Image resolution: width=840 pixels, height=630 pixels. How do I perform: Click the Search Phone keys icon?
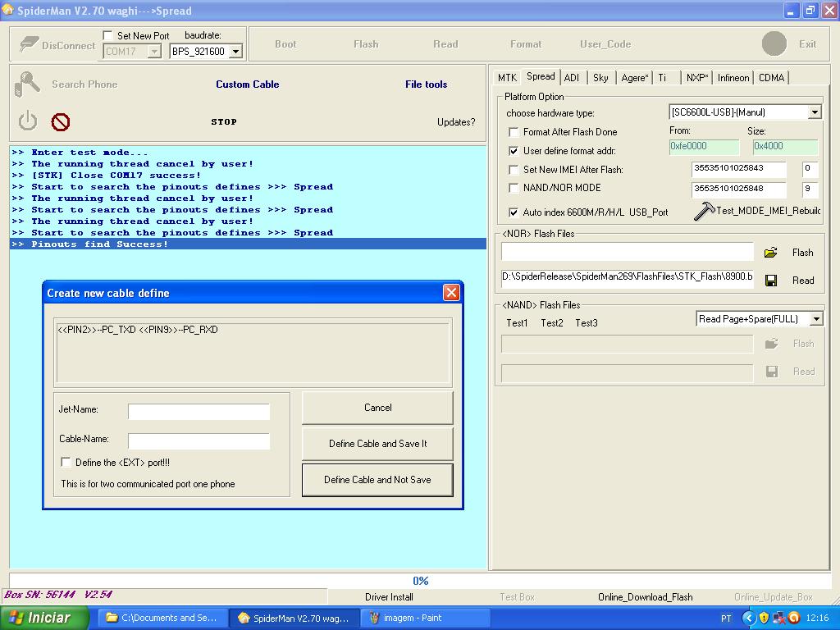pyautogui.click(x=28, y=84)
